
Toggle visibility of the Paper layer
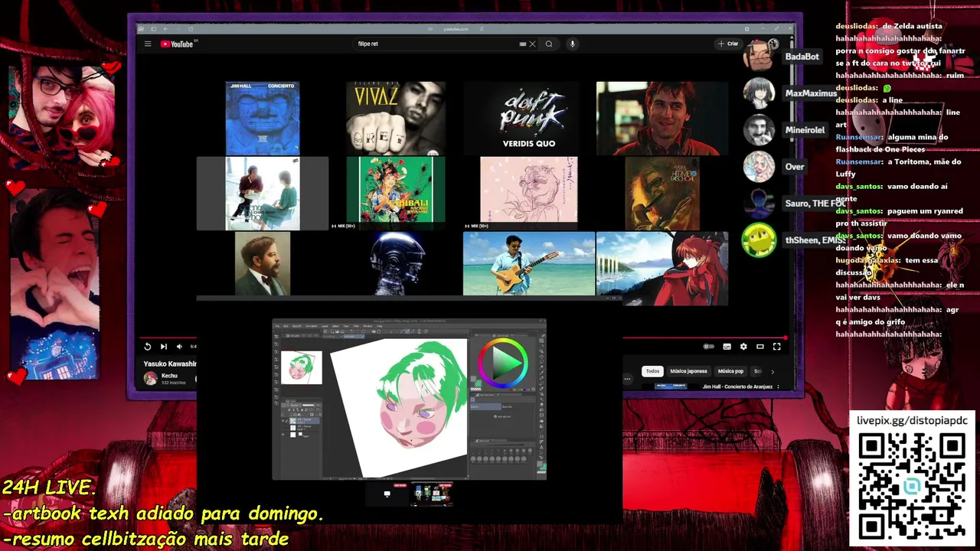point(283,435)
